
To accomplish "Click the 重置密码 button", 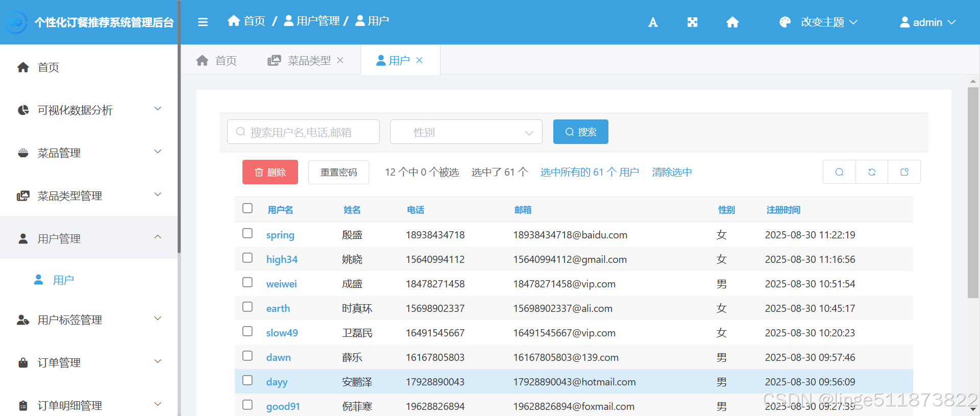I will (338, 172).
